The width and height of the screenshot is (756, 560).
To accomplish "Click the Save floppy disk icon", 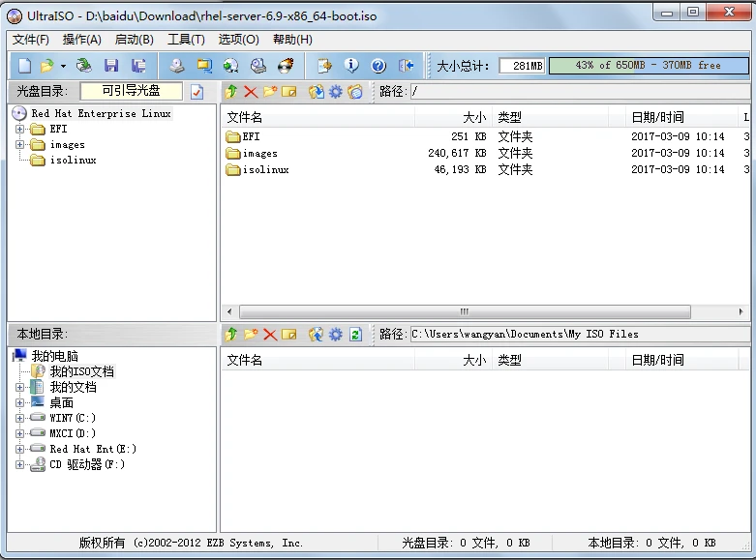I will point(111,66).
